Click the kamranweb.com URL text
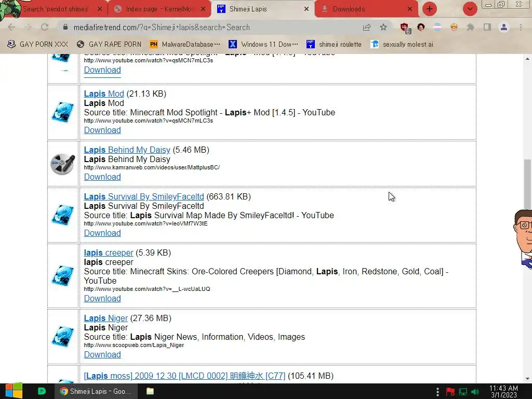Image resolution: width=532 pixels, height=399 pixels. 152,167
